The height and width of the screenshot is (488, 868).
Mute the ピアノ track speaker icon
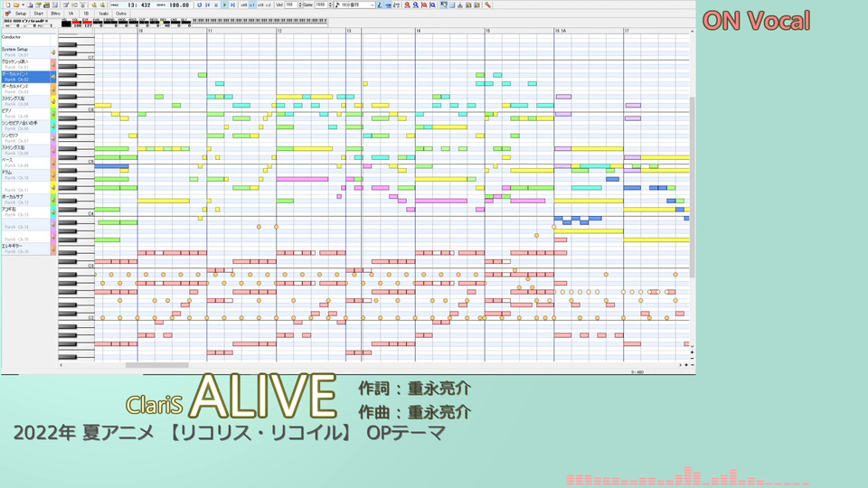coord(53,114)
